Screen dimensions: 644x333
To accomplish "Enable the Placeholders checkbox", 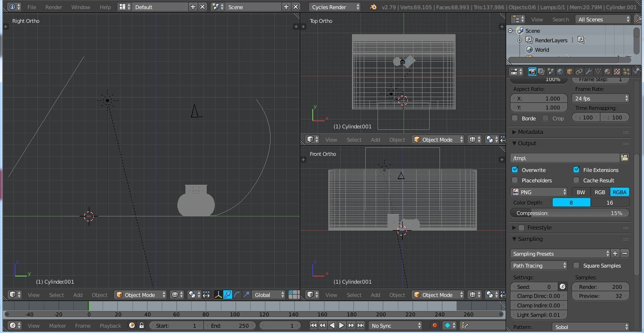I will click(x=515, y=180).
